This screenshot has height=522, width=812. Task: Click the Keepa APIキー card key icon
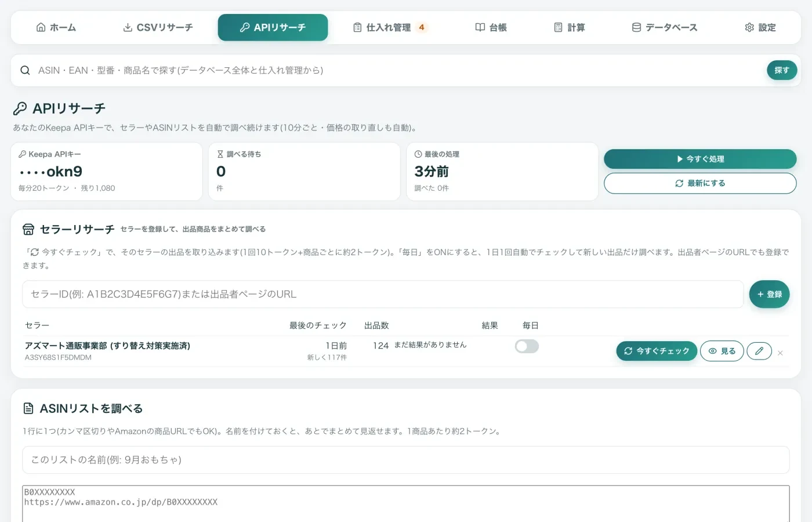(x=22, y=154)
